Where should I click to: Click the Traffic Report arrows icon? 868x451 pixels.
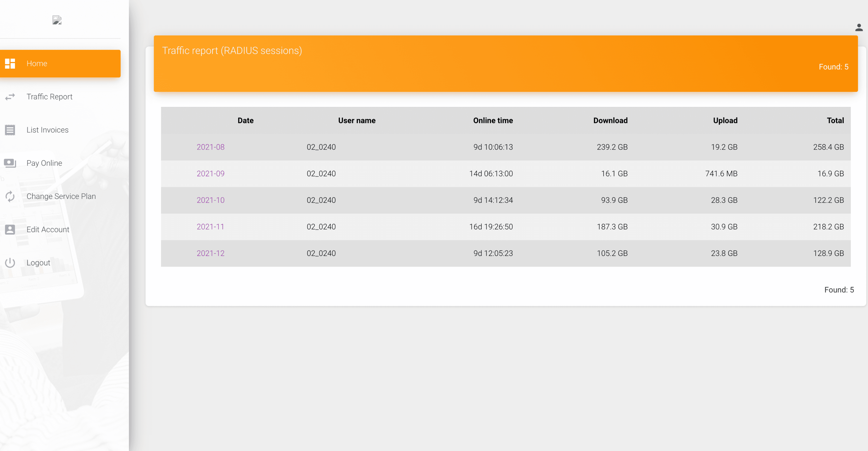click(x=10, y=97)
